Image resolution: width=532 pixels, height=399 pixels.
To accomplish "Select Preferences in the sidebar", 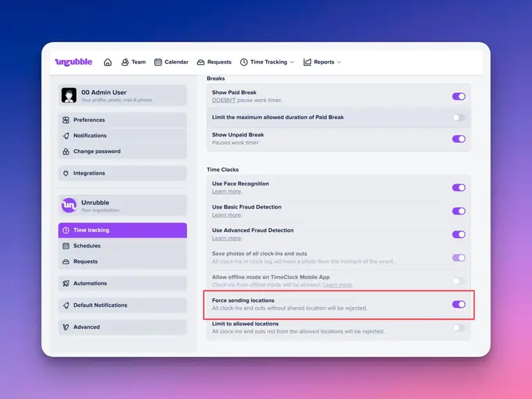I will (89, 120).
